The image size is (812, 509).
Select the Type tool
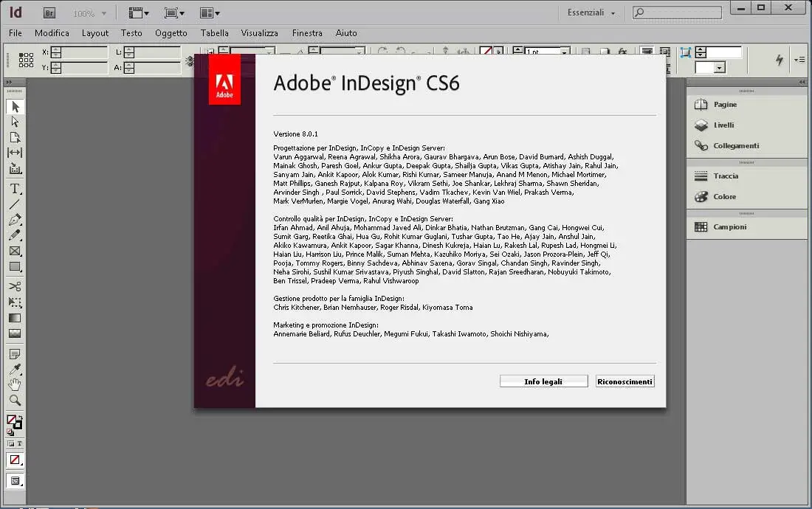coord(15,189)
